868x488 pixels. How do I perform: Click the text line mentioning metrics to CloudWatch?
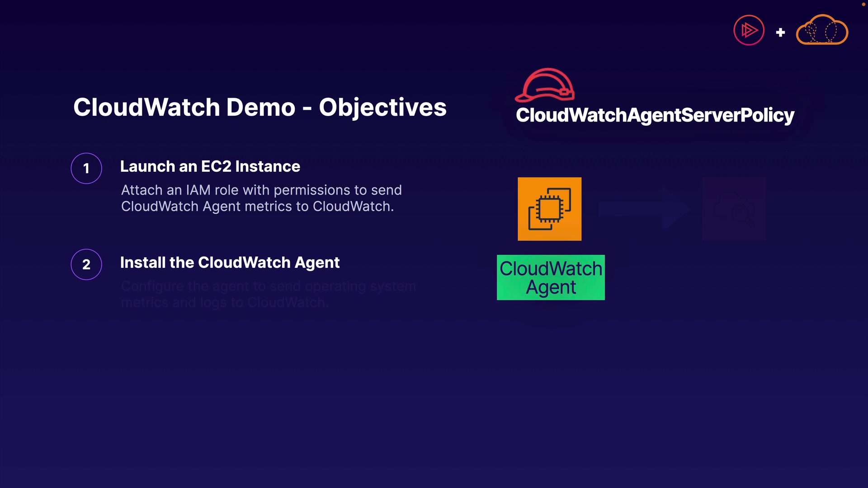[x=257, y=206]
